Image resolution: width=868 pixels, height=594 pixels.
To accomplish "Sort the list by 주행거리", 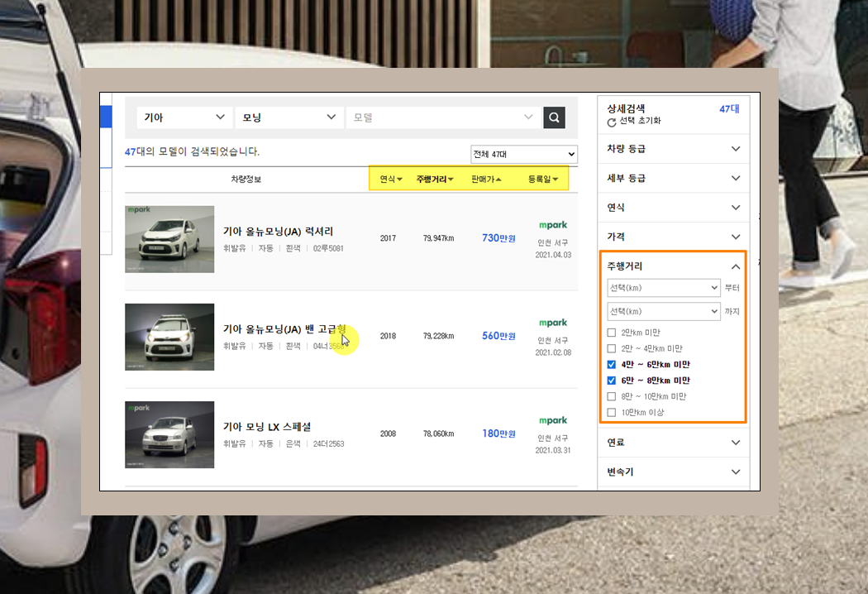I will pyautogui.click(x=435, y=179).
